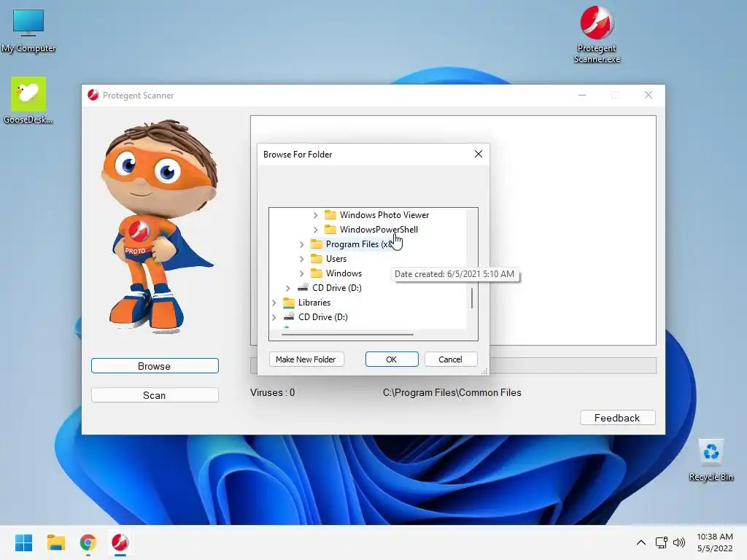Click the Users folder icon
The height and width of the screenshot is (560, 747).
click(x=317, y=259)
